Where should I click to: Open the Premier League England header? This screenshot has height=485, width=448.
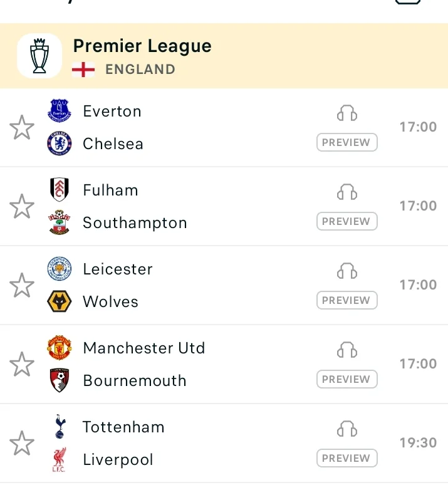224,56
